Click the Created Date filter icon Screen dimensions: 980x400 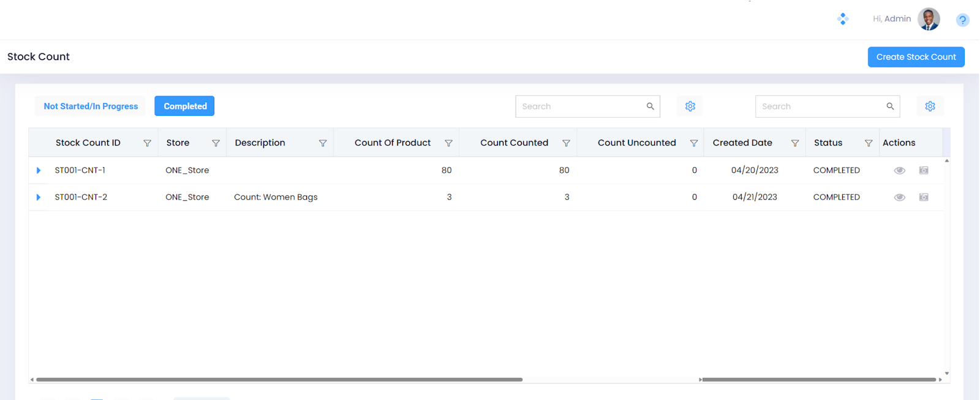point(794,143)
